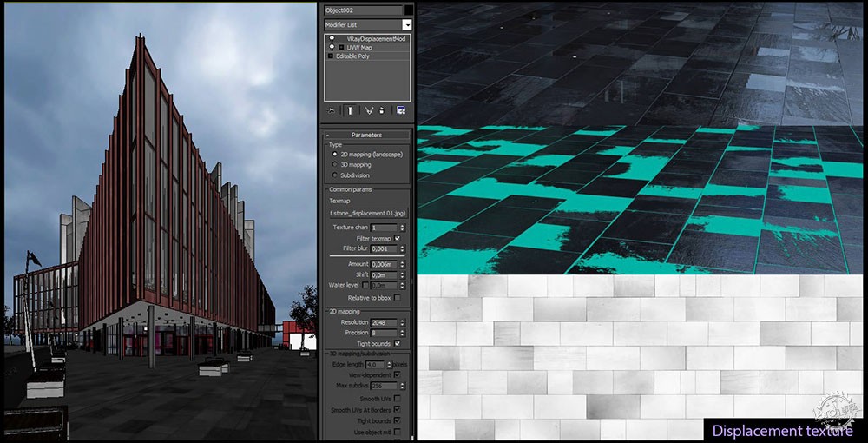The image size is (868, 443).
Task: Adjust the Precision spinner arrows
Action: (x=403, y=333)
